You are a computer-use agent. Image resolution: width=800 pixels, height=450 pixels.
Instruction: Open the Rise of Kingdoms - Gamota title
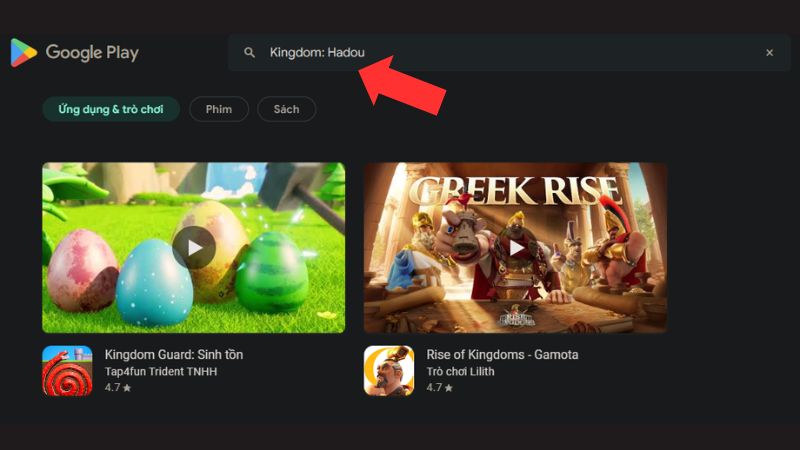[502, 355]
